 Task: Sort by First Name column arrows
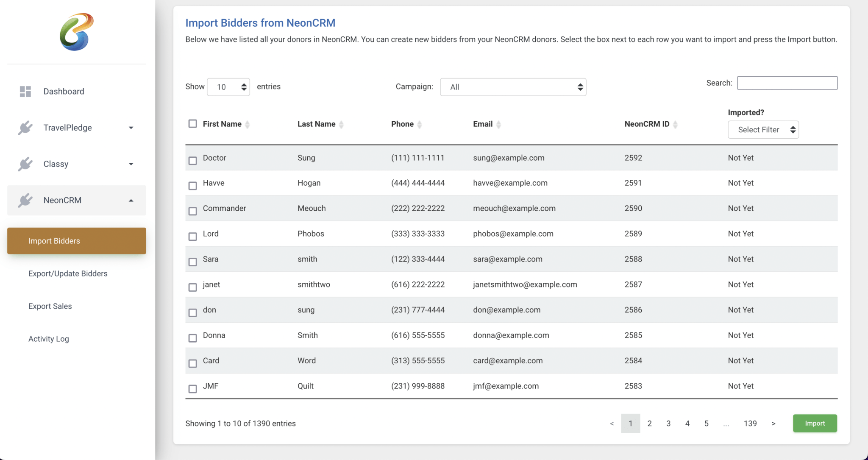tap(248, 124)
